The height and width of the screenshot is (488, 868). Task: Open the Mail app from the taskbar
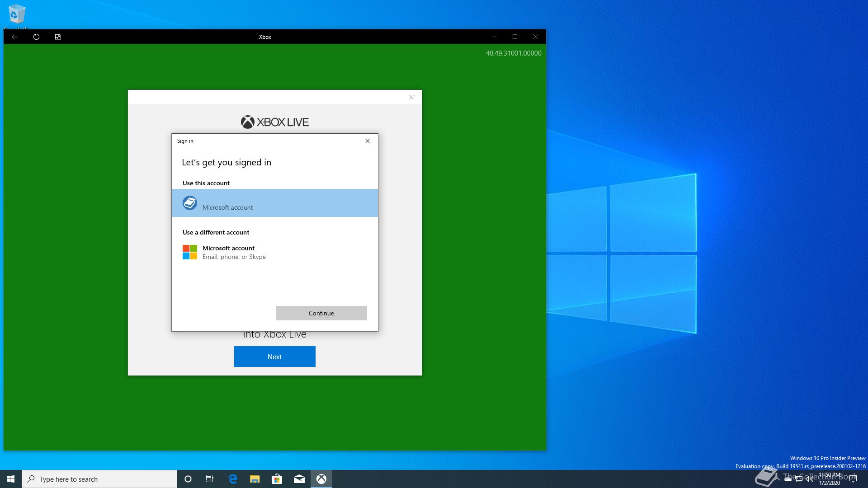299,479
